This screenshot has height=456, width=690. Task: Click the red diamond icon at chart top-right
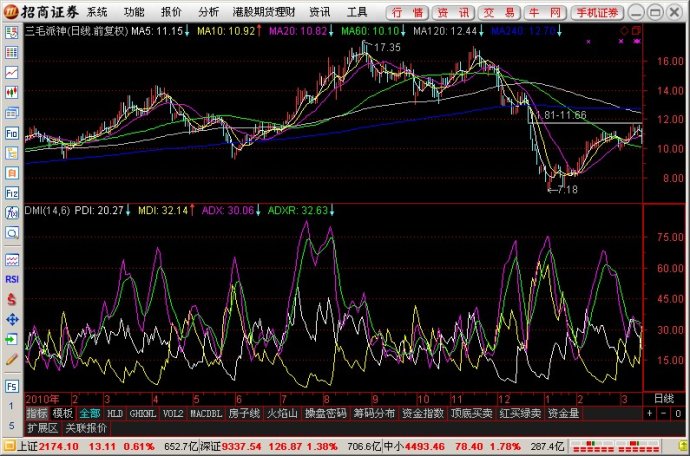point(624,31)
